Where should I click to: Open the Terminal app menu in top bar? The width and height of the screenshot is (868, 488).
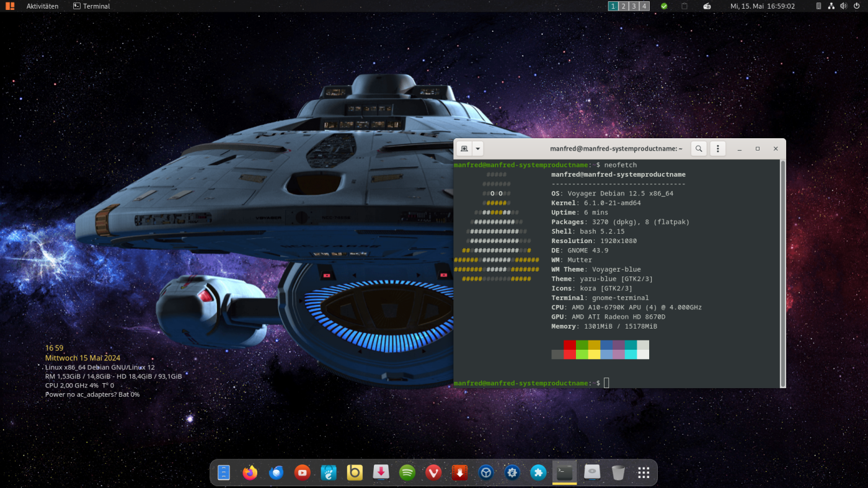pos(91,6)
